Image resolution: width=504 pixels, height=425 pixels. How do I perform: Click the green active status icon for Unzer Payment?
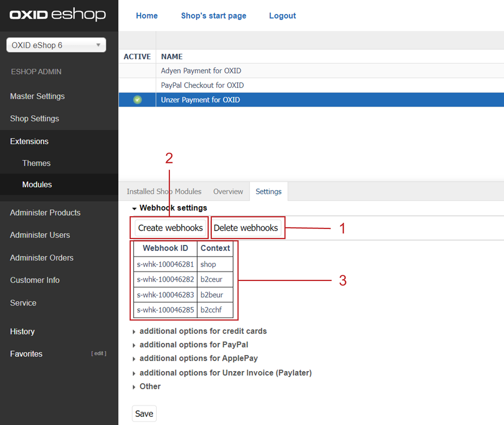pyautogui.click(x=137, y=100)
